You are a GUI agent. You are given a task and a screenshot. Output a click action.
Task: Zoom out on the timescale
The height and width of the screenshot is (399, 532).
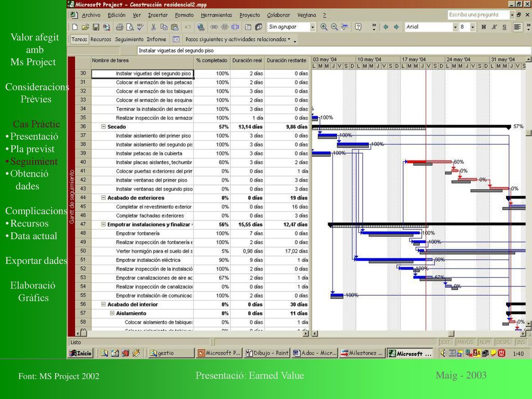pyautogui.click(x=334, y=27)
